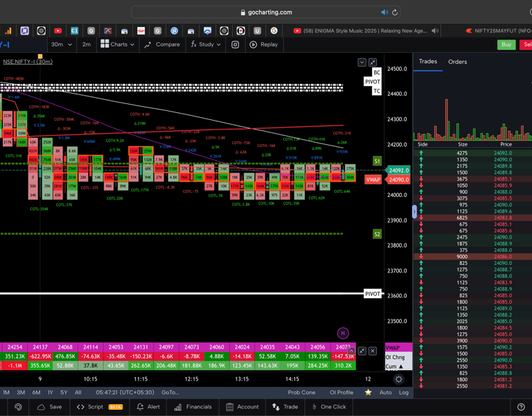532x416 pixels.
Task: Switch to the 2m timeframe
Action: point(87,44)
